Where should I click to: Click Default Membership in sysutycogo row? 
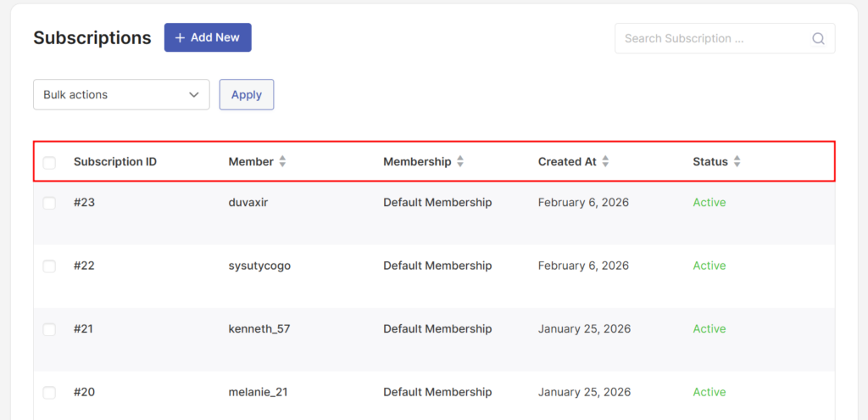point(437,266)
